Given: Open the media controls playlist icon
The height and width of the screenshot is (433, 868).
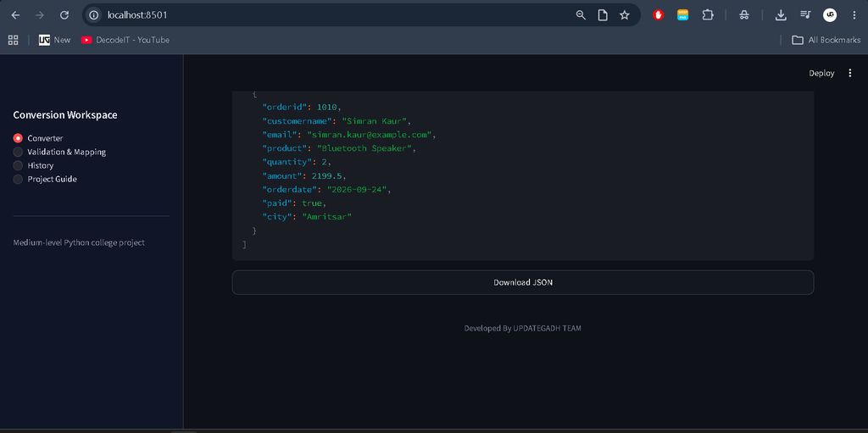Looking at the screenshot, I should 805,15.
